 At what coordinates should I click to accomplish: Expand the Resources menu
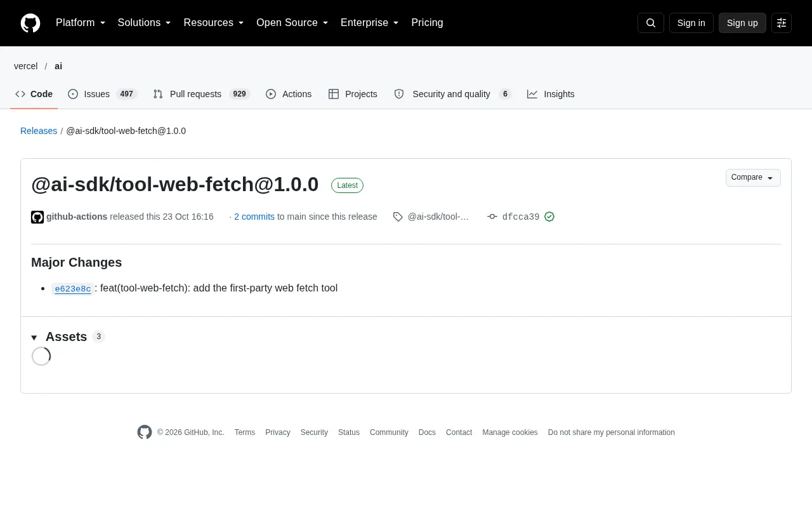point(214,23)
